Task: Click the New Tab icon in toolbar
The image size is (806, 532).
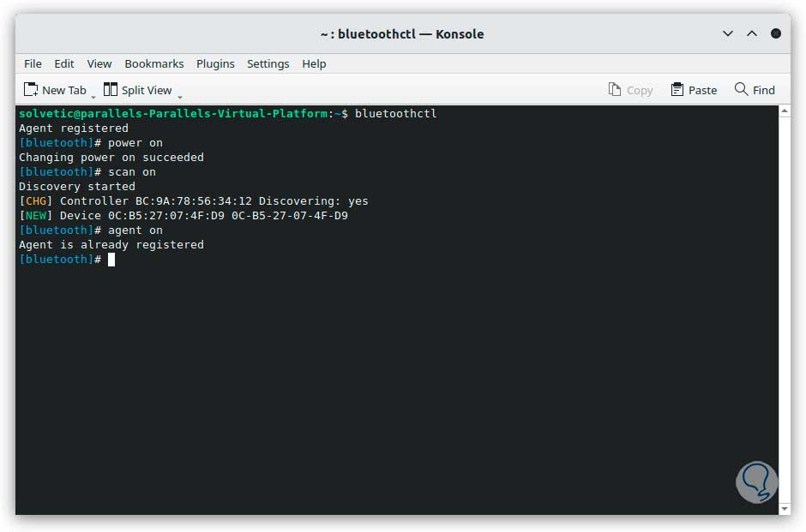Action: point(31,90)
